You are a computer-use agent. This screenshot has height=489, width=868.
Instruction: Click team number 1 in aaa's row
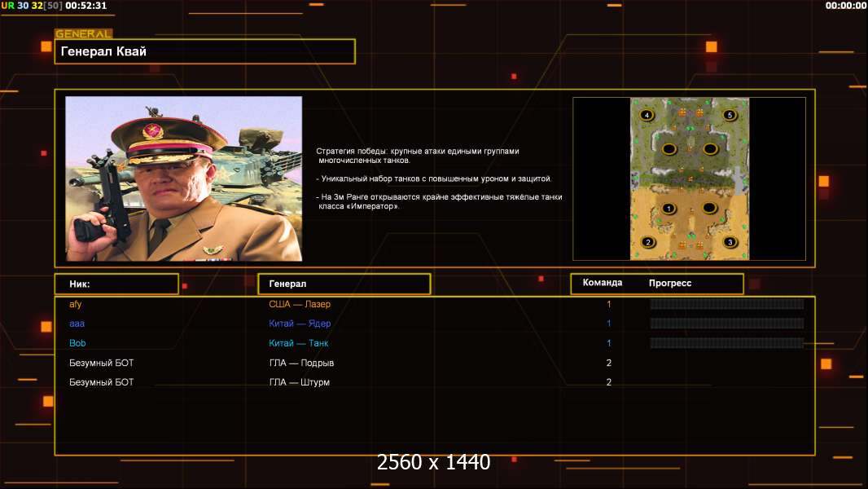click(x=609, y=324)
